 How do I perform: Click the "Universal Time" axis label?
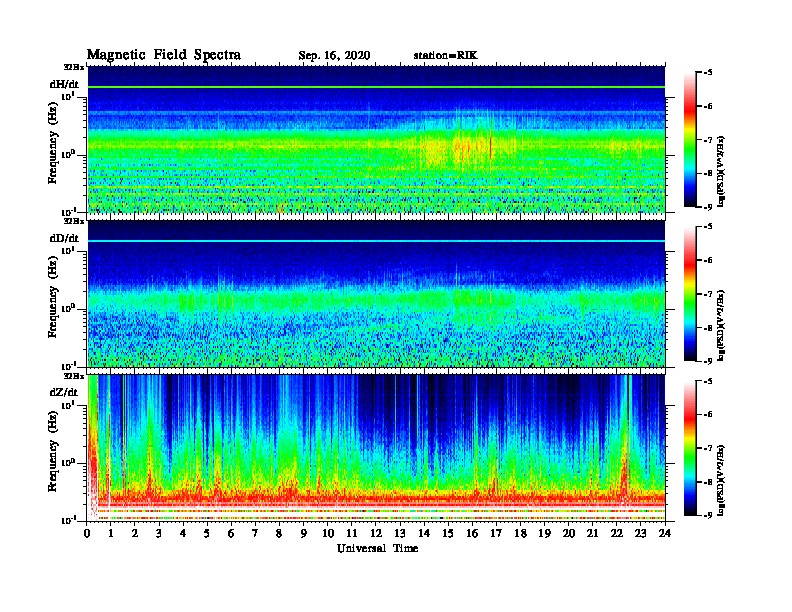tap(377, 548)
